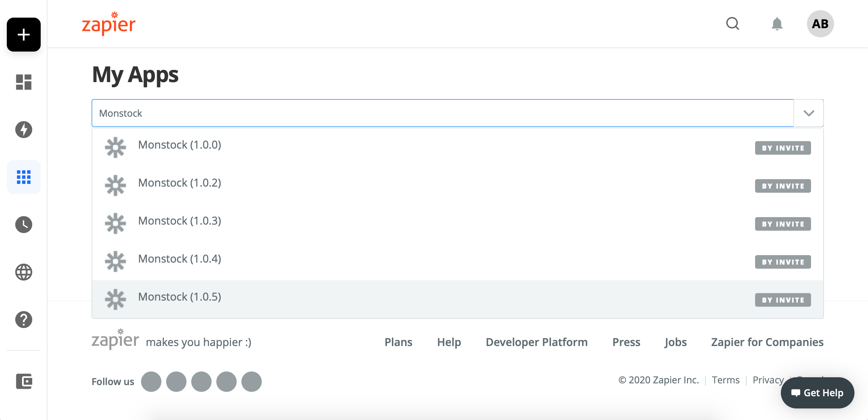Select Monstock (1.0.5) option
The height and width of the screenshot is (420, 868).
click(458, 299)
